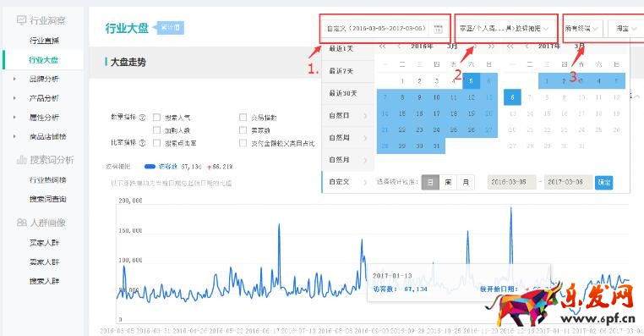Go to previous year in 2017 calendar
This screenshot has height=336, width=644.
[x=510, y=47]
